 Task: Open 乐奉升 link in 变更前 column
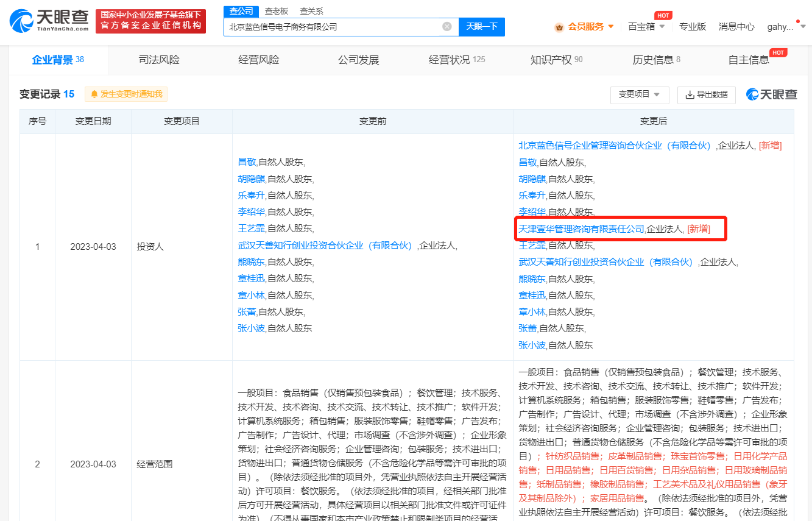pyautogui.click(x=251, y=195)
